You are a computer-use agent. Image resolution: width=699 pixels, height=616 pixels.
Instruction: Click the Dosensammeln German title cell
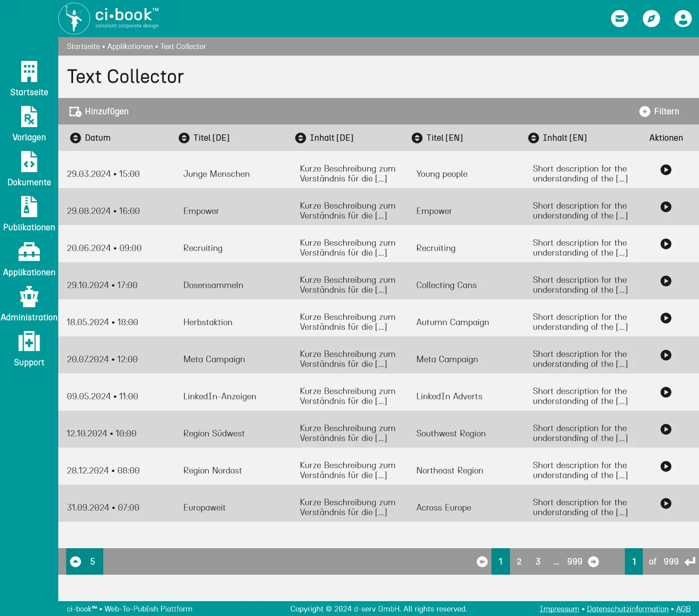point(213,285)
